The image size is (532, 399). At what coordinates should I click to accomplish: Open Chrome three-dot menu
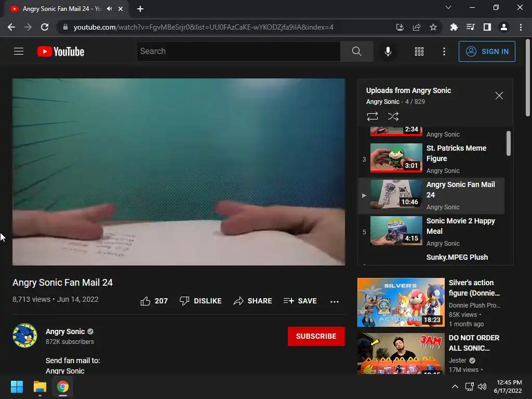pyautogui.click(x=521, y=27)
